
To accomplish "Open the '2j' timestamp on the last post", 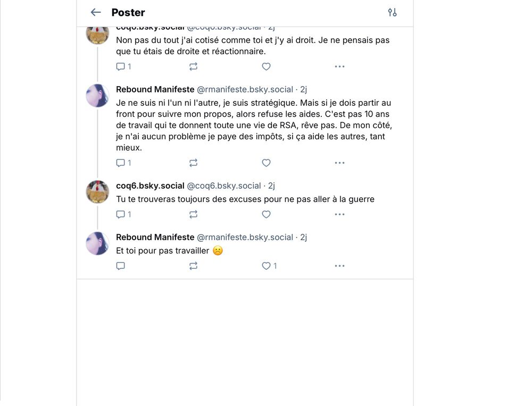I will pyautogui.click(x=304, y=237).
